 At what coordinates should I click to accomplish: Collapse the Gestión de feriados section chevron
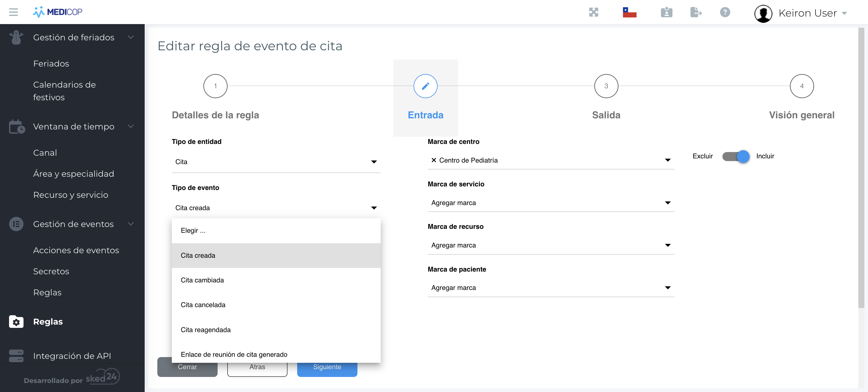pyautogui.click(x=131, y=37)
